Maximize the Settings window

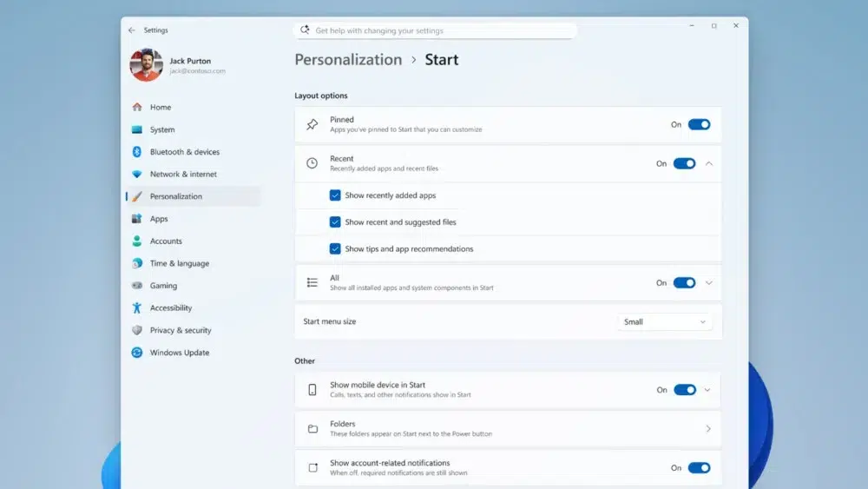[714, 25]
